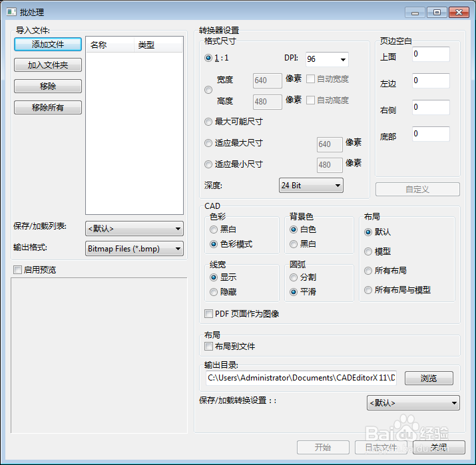Click the 移除 button
Viewport: 476px width, 465px height.
(48, 86)
